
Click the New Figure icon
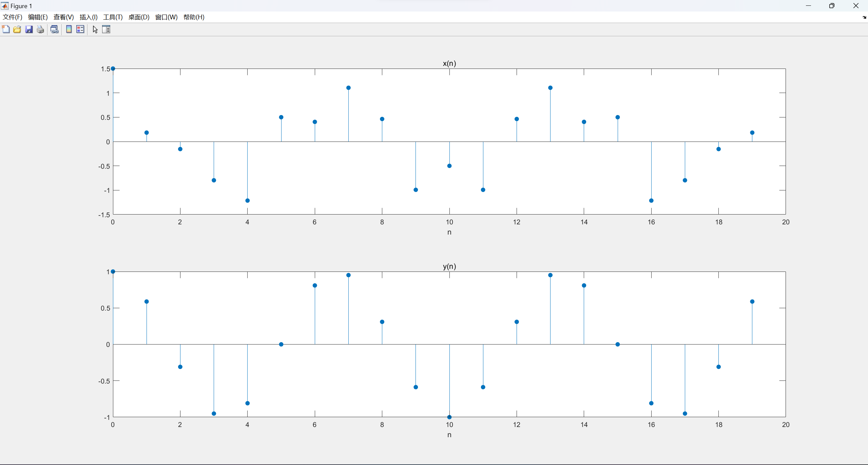pyautogui.click(x=6, y=30)
